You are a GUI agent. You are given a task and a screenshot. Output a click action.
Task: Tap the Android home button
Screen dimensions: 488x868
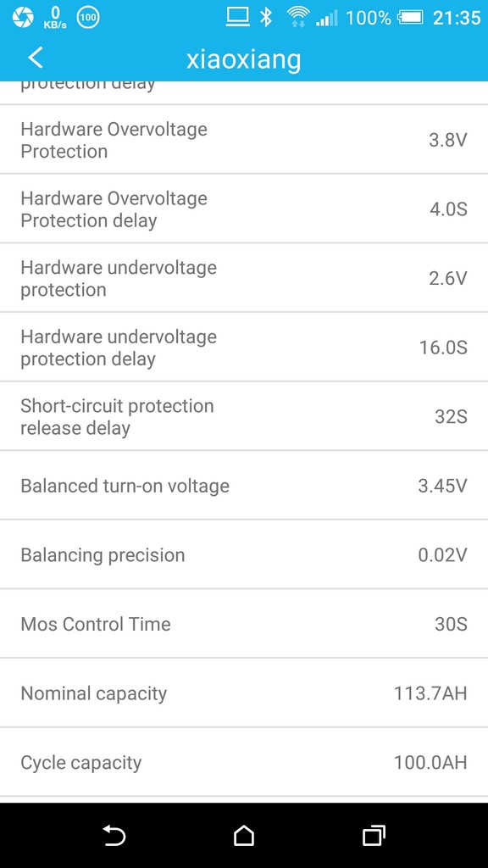click(x=243, y=835)
